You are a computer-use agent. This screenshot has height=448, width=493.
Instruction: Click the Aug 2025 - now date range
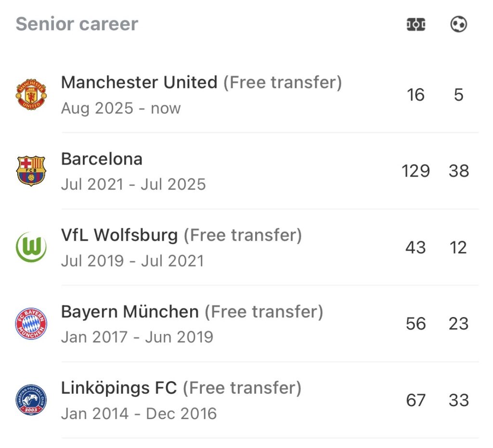point(121,108)
